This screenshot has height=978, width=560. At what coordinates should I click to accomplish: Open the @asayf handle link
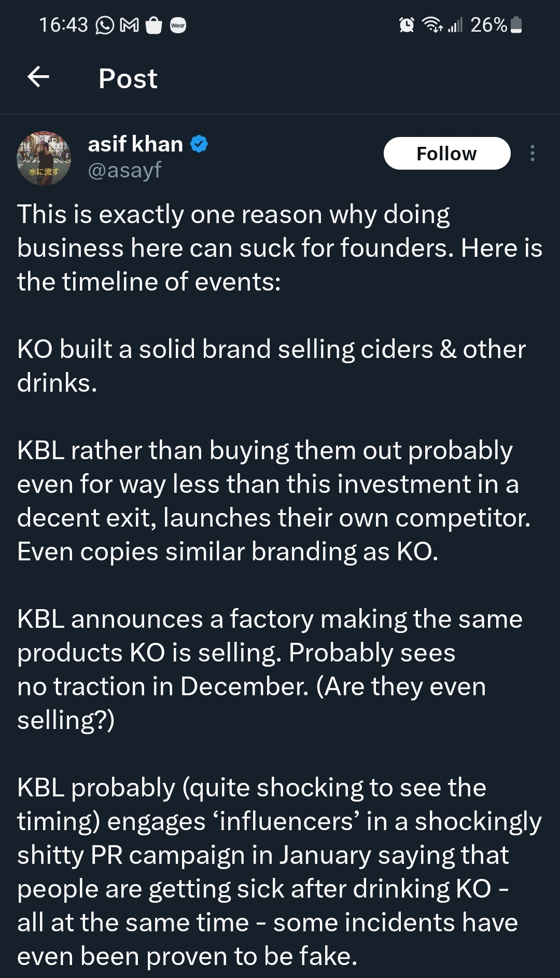click(x=124, y=170)
